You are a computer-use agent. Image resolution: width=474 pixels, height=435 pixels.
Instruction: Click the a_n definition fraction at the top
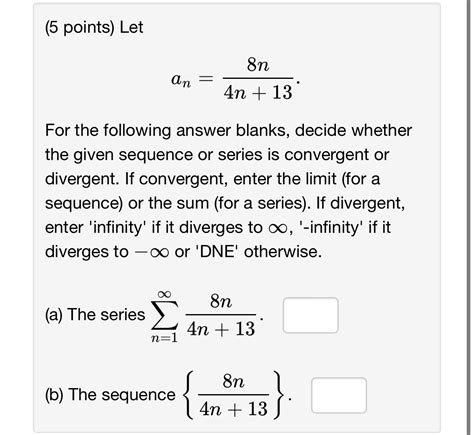click(x=258, y=79)
